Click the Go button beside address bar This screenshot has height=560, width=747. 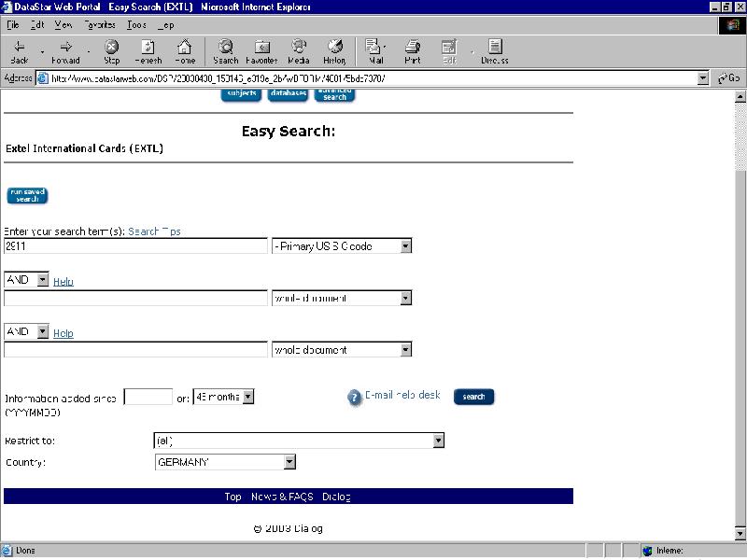tap(729, 78)
